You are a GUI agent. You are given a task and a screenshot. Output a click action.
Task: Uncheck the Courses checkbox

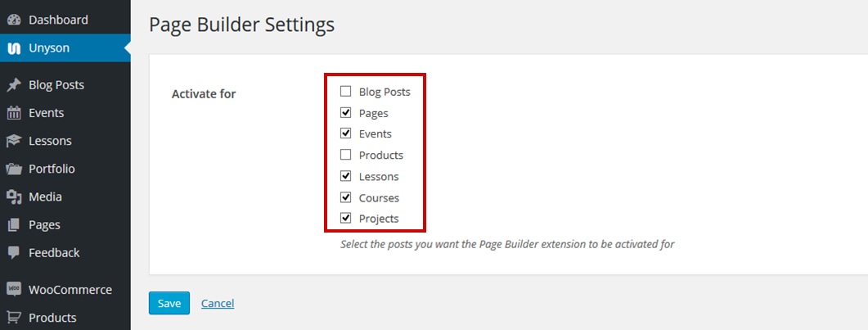point(346,197)
